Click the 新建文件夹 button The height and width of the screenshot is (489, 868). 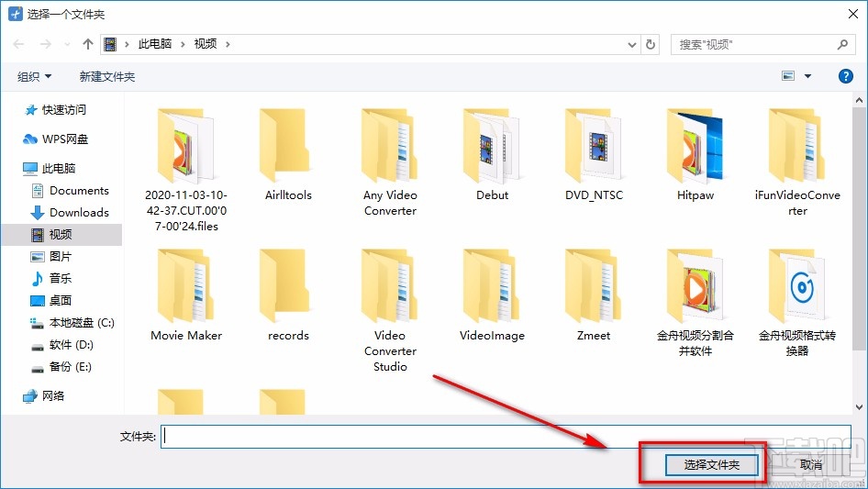106,76
